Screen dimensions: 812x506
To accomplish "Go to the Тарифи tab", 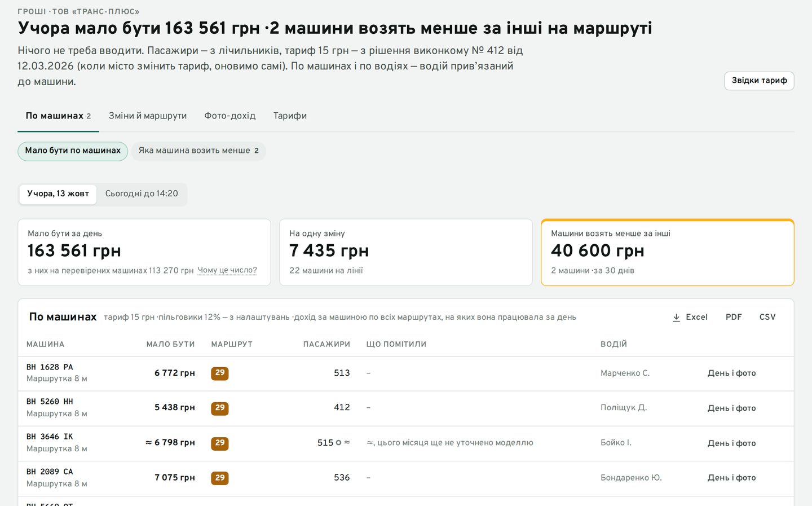I will click(x=290, y=116).
